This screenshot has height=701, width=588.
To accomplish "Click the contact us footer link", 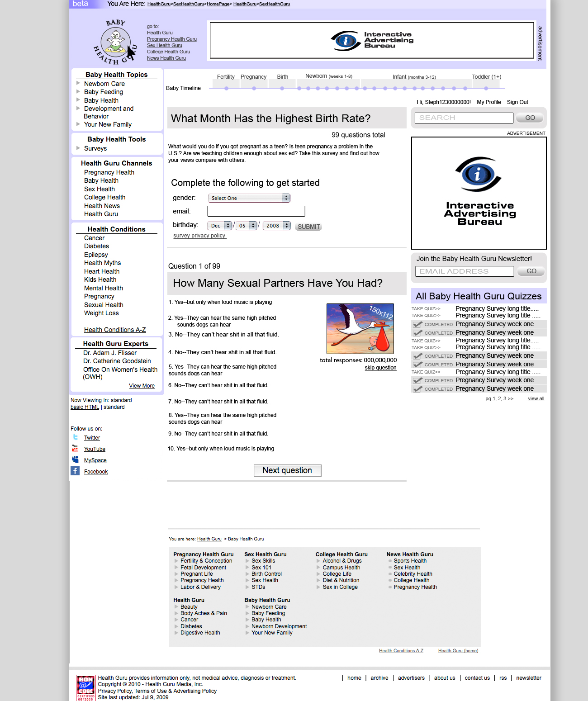I will click(477, 678).
